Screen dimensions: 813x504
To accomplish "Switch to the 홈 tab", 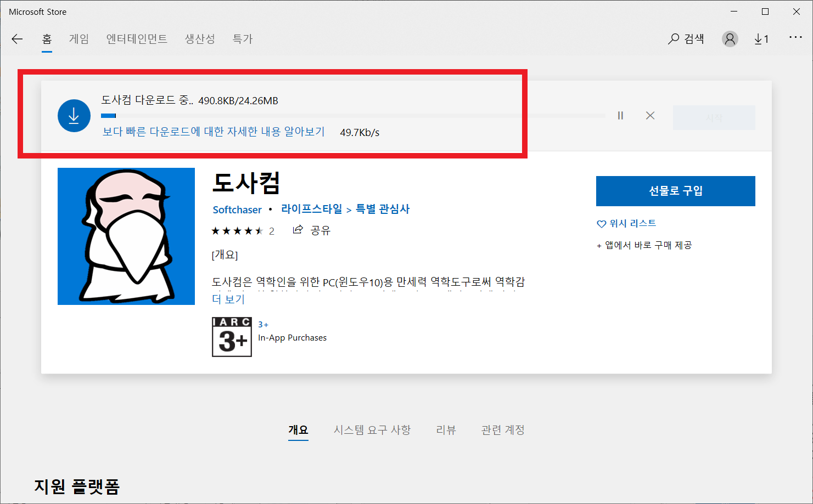I will (x=47, y=39).
